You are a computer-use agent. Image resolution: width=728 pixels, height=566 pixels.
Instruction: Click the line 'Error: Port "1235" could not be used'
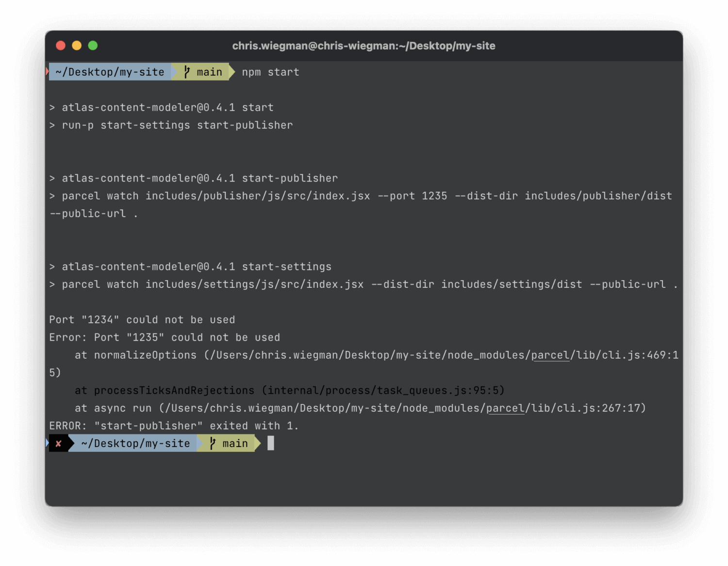(165, 337)
